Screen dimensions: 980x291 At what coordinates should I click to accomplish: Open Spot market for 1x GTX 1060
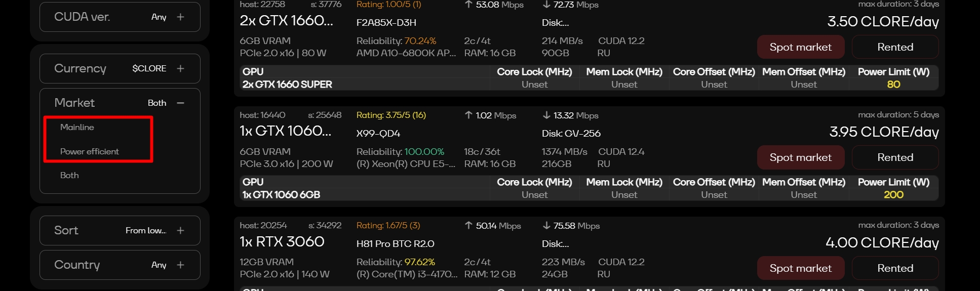[801, 157]
